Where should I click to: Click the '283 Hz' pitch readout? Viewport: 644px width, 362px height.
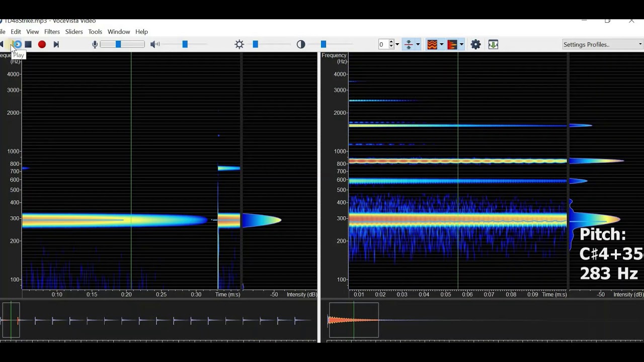pyautogui.click(x=609, y=274)
